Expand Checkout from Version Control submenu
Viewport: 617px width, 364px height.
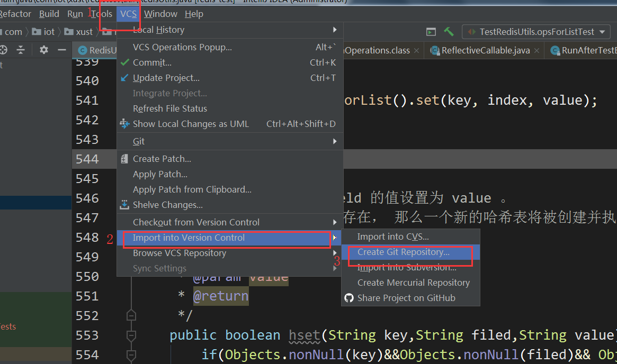coord(230,222)
